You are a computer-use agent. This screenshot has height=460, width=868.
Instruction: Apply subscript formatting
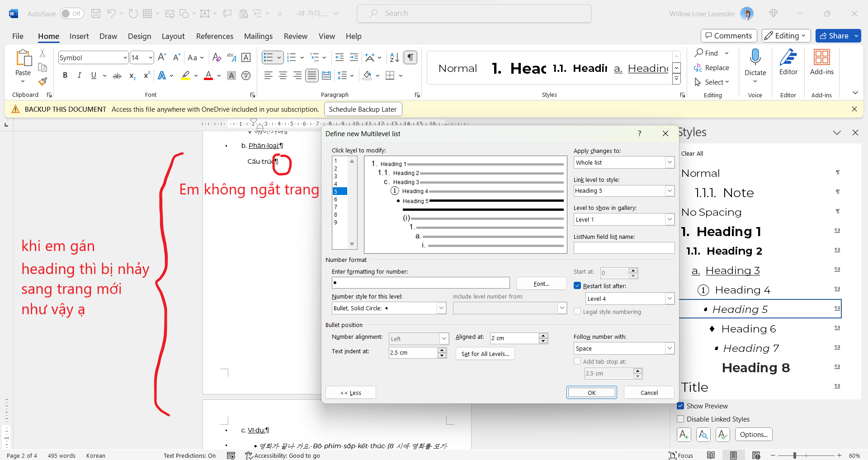tap(132, 76)
